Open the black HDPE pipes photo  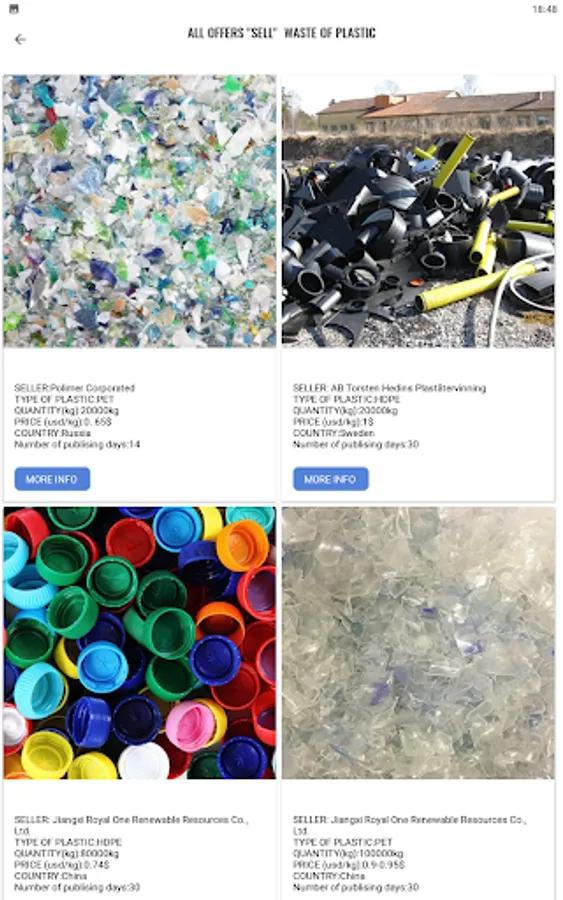click(418, 211)
